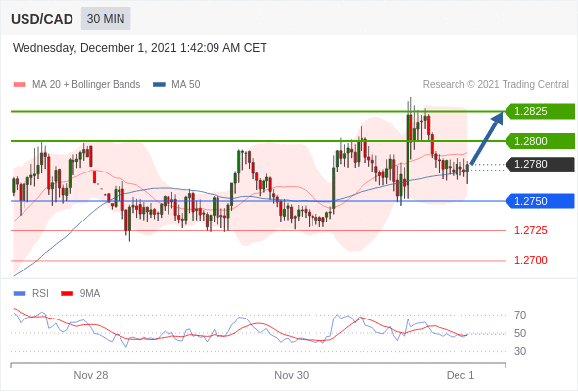
Task: Toggle the MA 50 legend swatch
Action: click(x=159, y=85)
